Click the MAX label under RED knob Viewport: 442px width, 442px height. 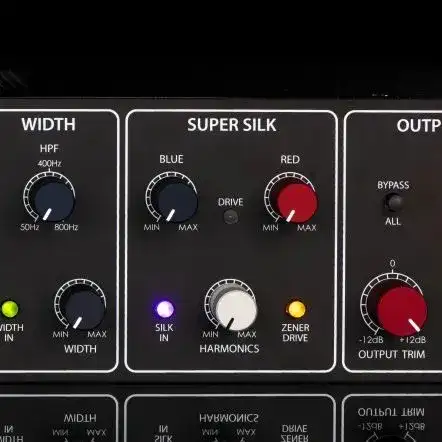307,228
